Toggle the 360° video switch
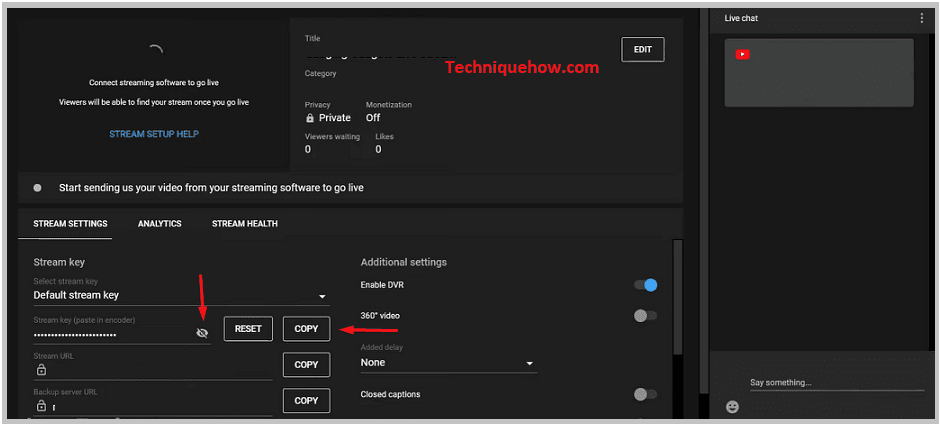Screen dimensions: 940x425 [x=646, y=315]
